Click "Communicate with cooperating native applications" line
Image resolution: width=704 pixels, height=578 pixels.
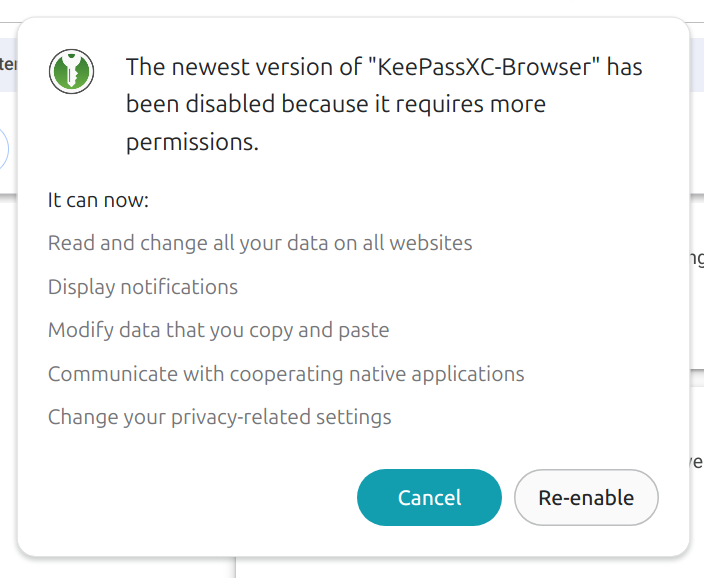click(286, 374)
